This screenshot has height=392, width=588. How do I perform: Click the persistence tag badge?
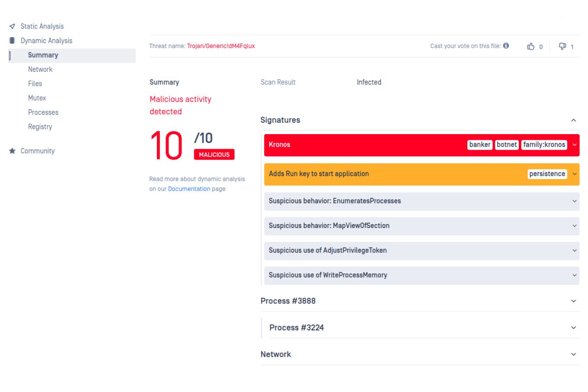click(x=547, y=174)
